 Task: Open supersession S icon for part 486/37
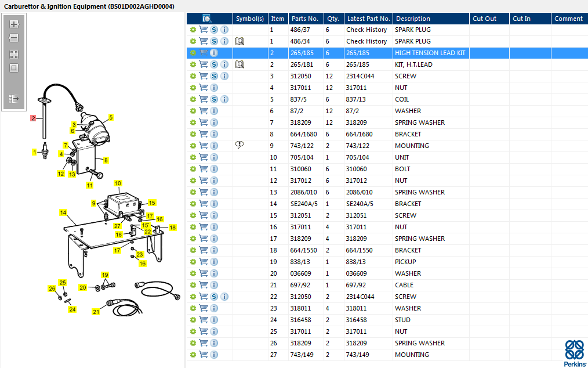[214, 30]
